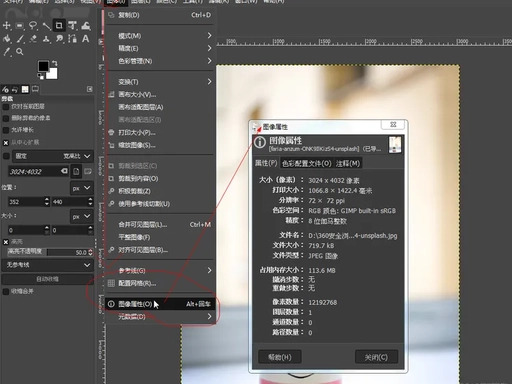Switch to Comment(M) tab in dialog

click(348, 163)
